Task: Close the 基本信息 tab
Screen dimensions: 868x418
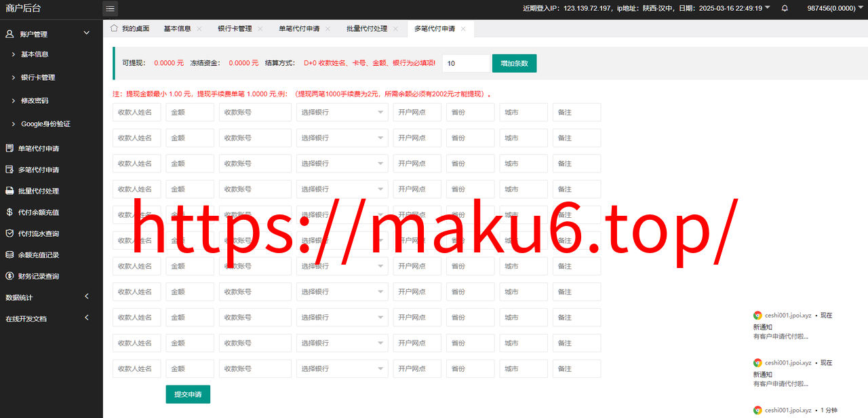Action: click(199, 29)
